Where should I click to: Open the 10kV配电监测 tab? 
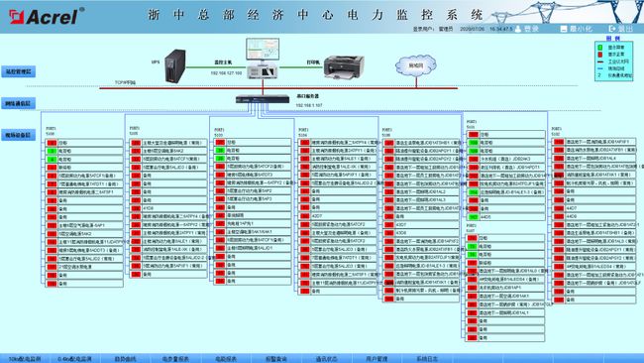25,359
